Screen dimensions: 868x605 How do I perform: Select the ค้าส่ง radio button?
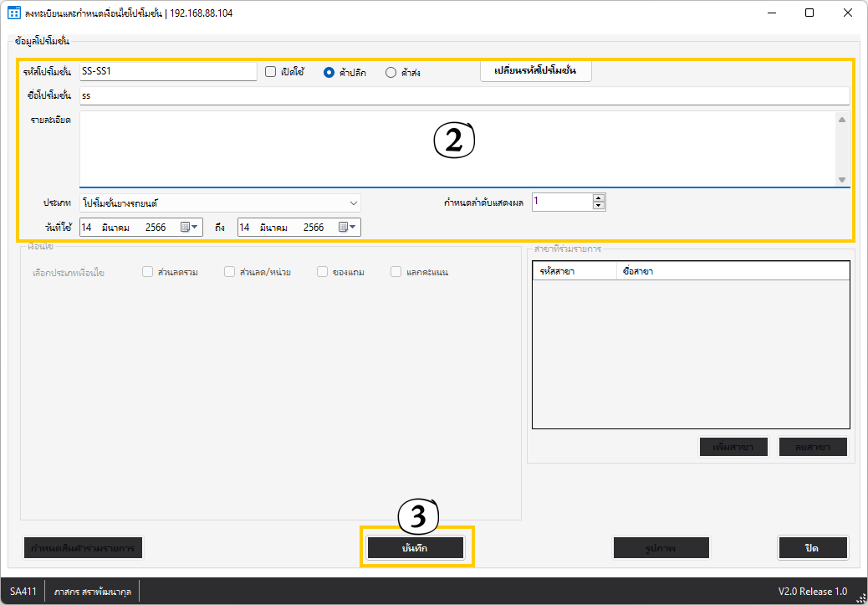[x=391, y=72]
